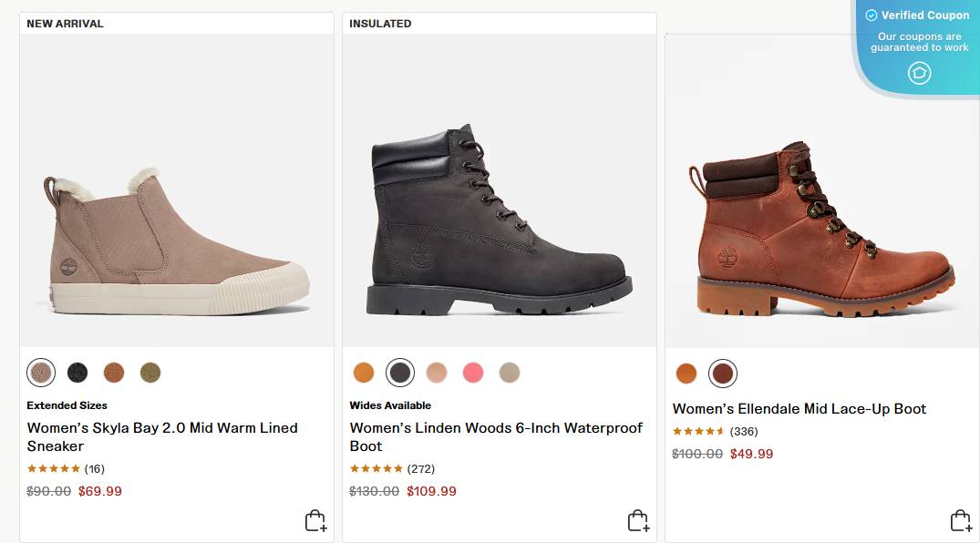Pick the beige swatch for Linden Woods
The height and width of the screenshot is (543, 980).
(x=510, y=372)
